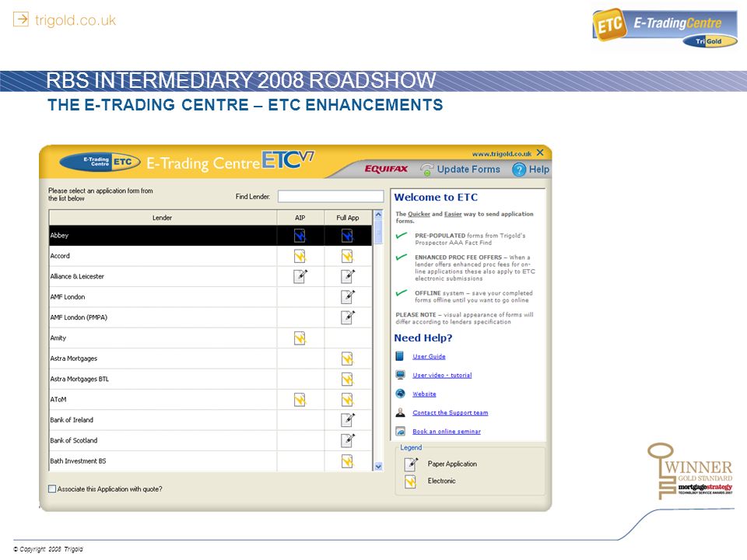Viewport: 747px width, 560px height.
Task: Open Alliance & Leicester Full App paper icon
Action: coord(348,276)
